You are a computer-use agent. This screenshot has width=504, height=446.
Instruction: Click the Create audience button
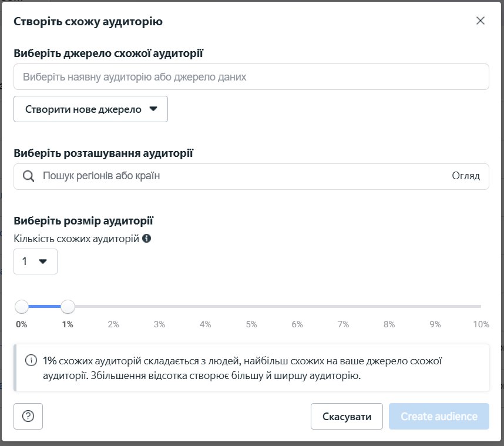click(x=439, y=417)
